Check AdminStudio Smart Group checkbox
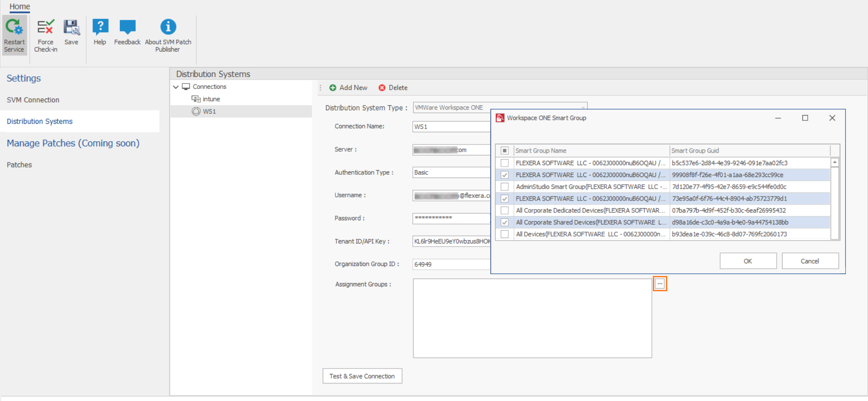The image size is (868, 401). (505, 187)
